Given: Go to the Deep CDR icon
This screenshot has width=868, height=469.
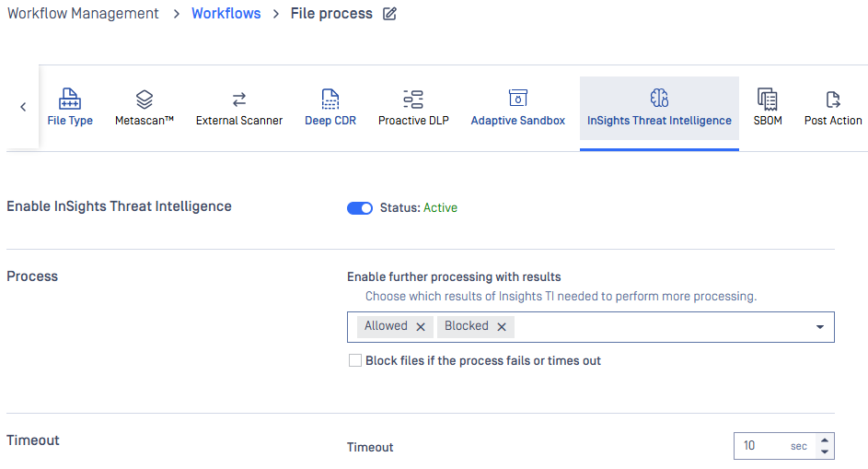Looking at the screenshot, I should point(330,100).
